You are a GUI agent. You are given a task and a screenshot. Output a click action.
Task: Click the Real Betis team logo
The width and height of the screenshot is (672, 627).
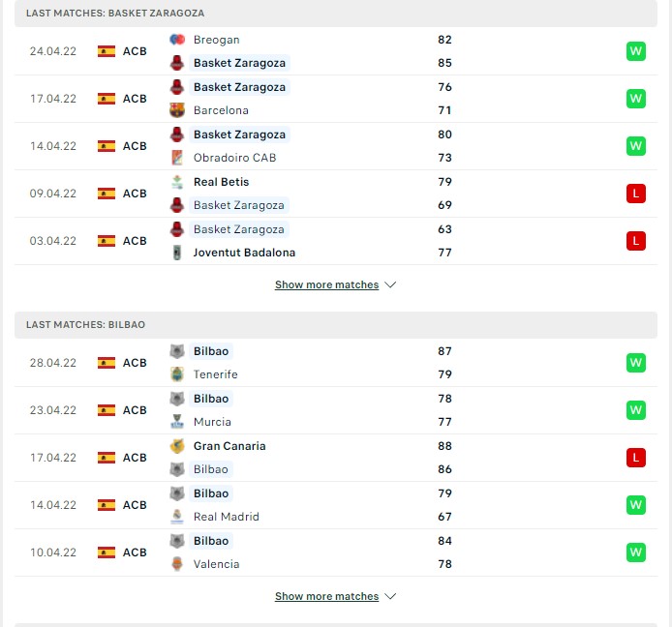tap(177, 182)
